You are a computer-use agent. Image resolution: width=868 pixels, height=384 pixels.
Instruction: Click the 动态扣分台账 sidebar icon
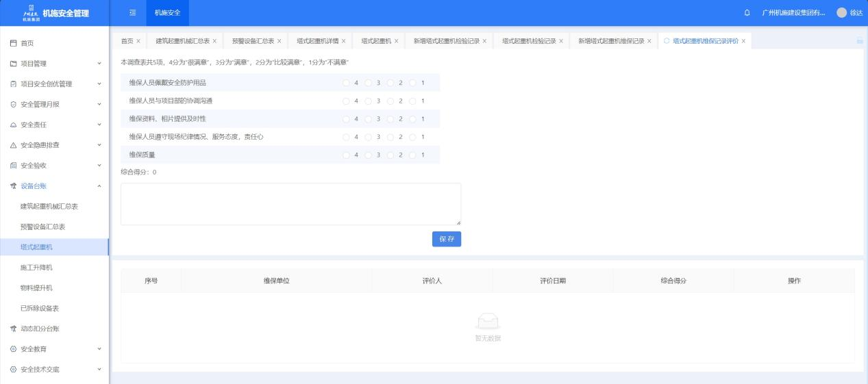[14, 329]
